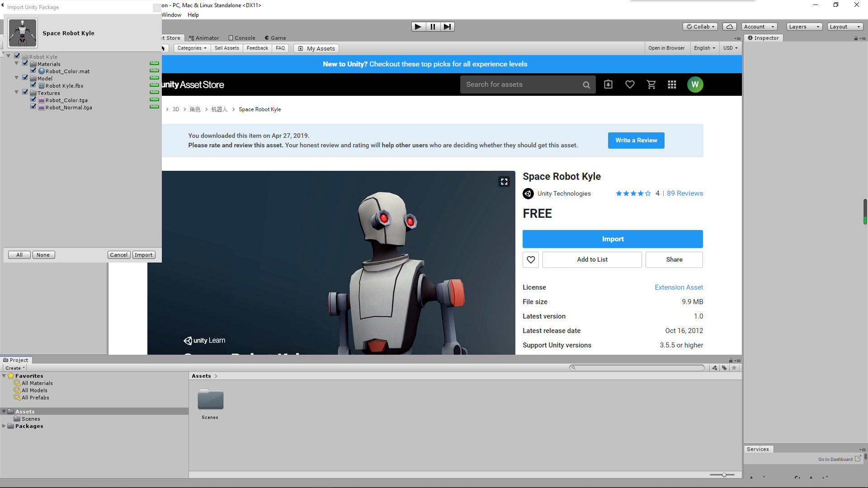Screen dimensions: 868x488
Task: Open the apps grid icon in header
Action: click(x=672, y=84)
